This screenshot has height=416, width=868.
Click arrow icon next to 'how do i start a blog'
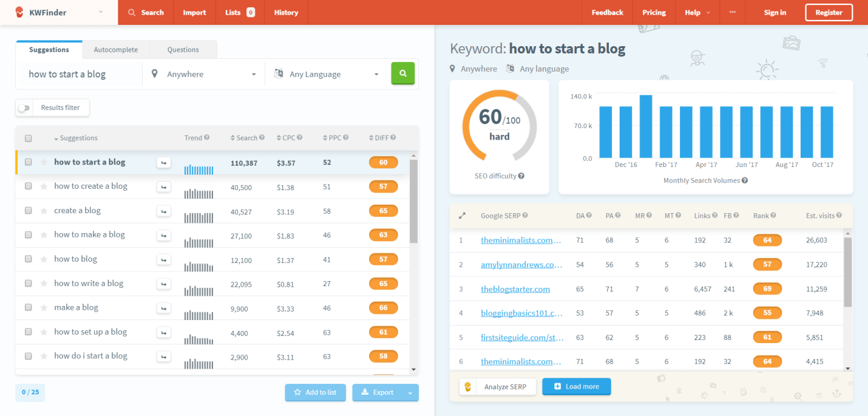(x=163, y=356)
